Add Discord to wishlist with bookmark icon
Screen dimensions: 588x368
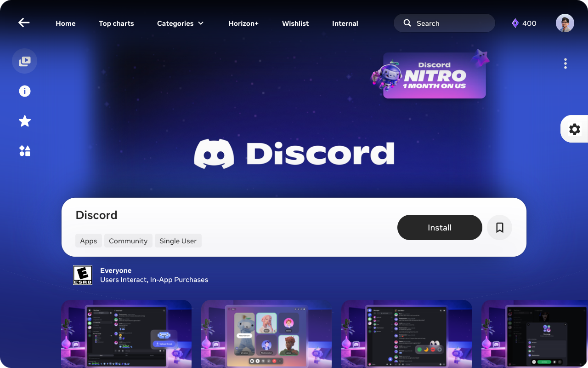pos(499,227)
